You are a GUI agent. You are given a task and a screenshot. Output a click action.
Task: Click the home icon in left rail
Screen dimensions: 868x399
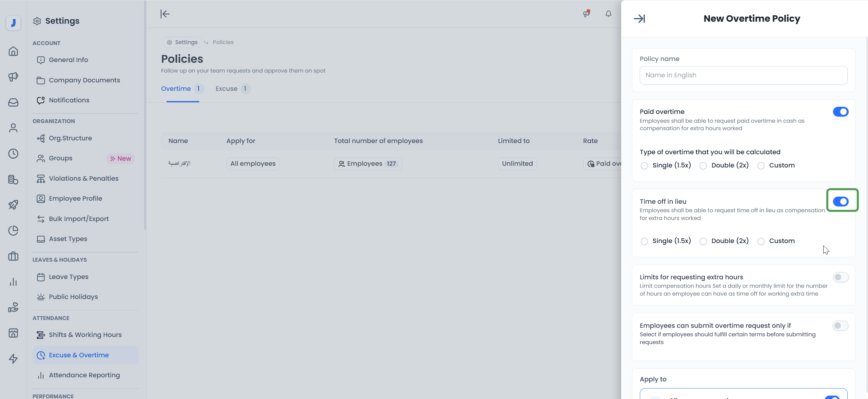click(13, 51)
